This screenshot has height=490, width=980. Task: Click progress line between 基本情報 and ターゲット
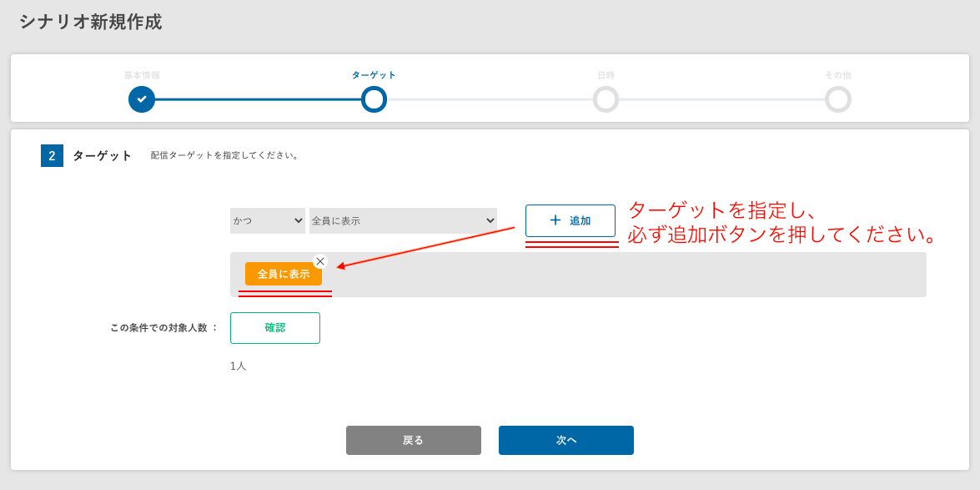pos(258,99)
